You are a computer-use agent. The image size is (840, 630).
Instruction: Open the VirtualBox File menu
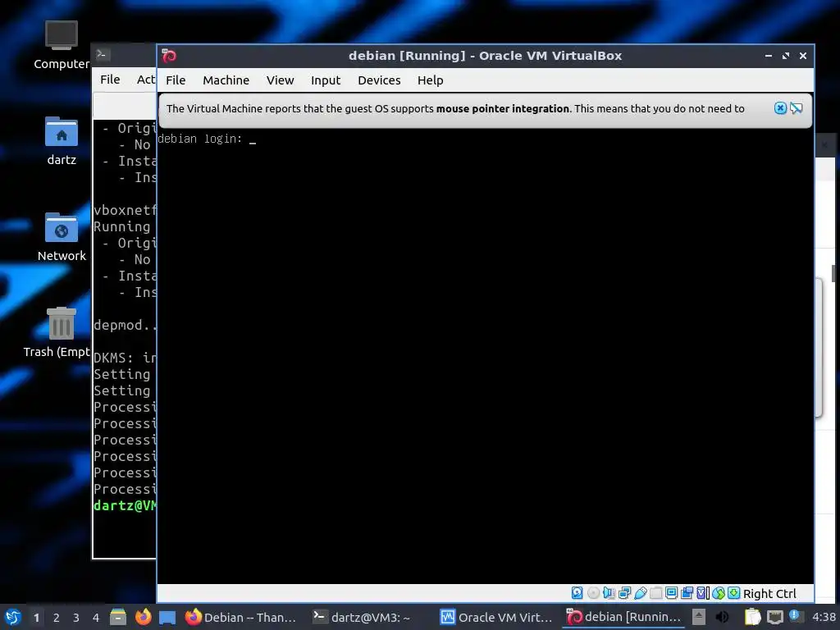[x=176, y=80]
